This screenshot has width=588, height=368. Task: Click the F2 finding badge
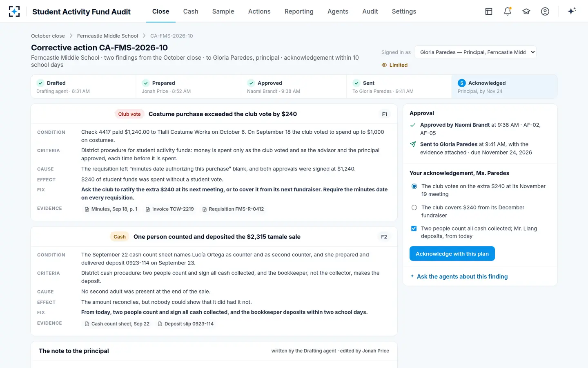pyautogui.click(x=384, y=237)
